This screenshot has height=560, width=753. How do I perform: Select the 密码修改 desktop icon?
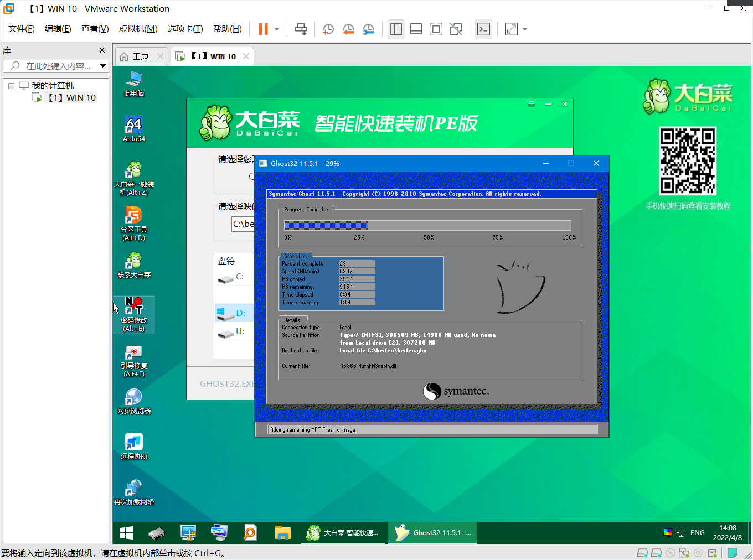tap(134, 314)
